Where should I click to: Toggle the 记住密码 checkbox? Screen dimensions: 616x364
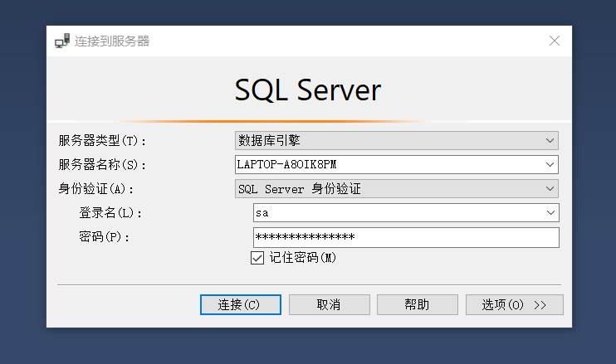click(257, 258)
